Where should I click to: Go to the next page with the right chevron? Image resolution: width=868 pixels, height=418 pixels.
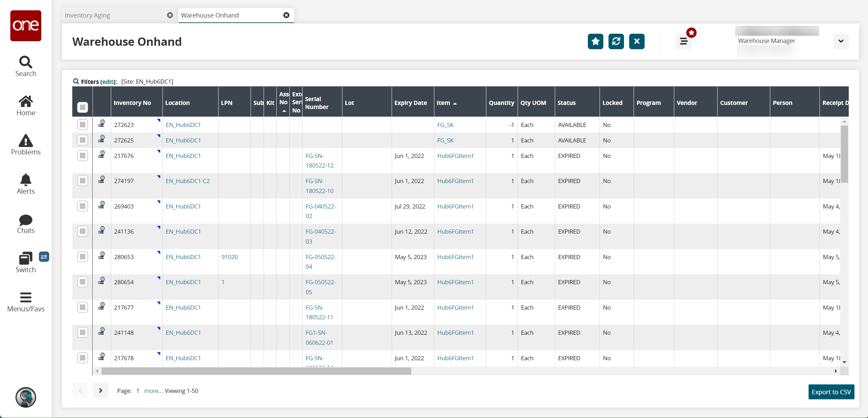pos(100,390)
